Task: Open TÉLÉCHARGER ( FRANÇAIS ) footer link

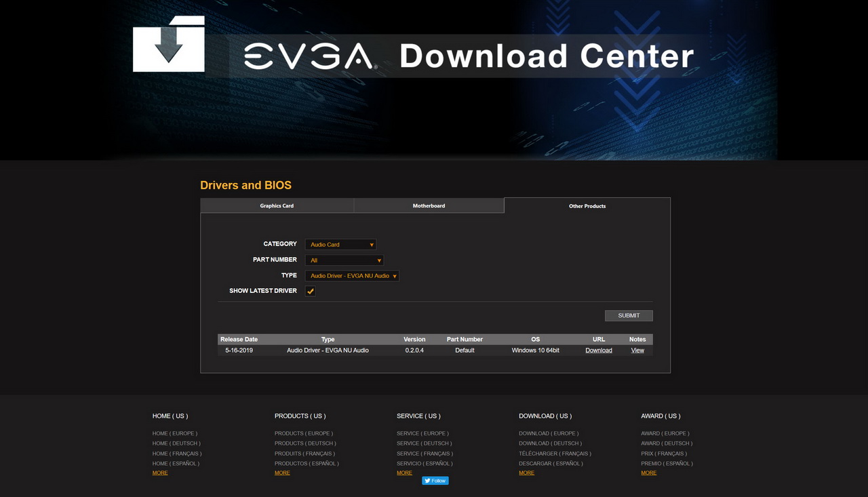Action: (x=555, y=454)
